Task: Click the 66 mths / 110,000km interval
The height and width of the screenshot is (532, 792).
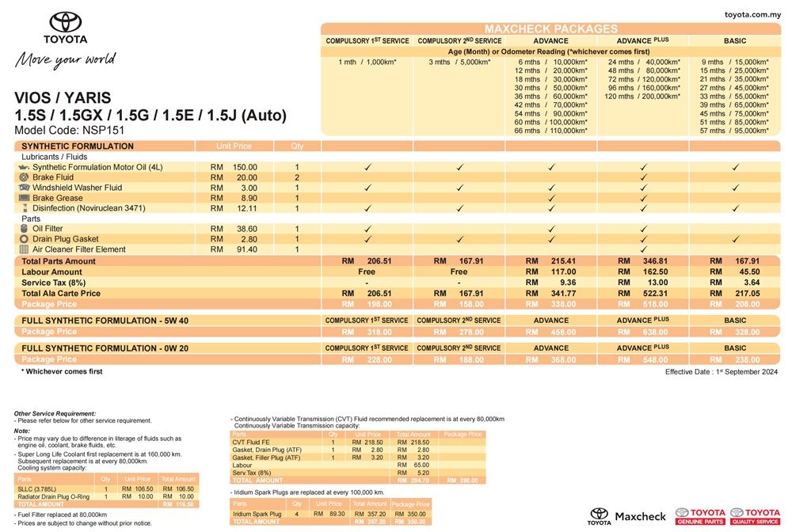Action: [x=550, y=131]
